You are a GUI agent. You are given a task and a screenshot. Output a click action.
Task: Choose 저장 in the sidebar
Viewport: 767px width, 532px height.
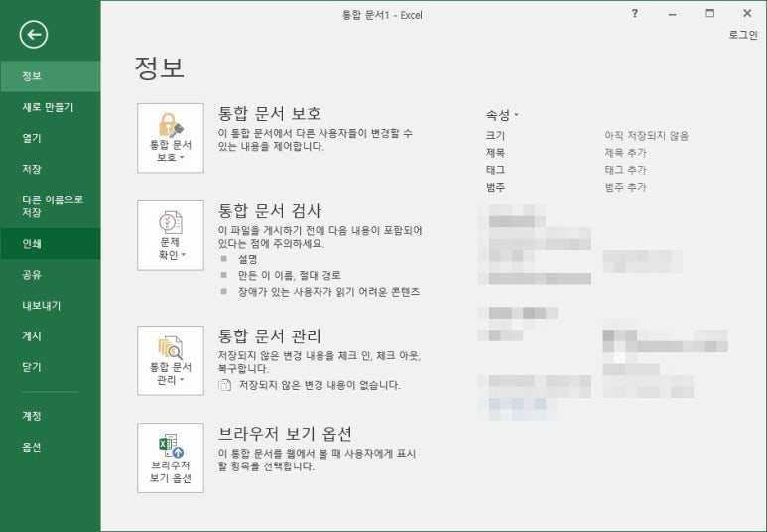pyautogui.click(x=51, y=169)
